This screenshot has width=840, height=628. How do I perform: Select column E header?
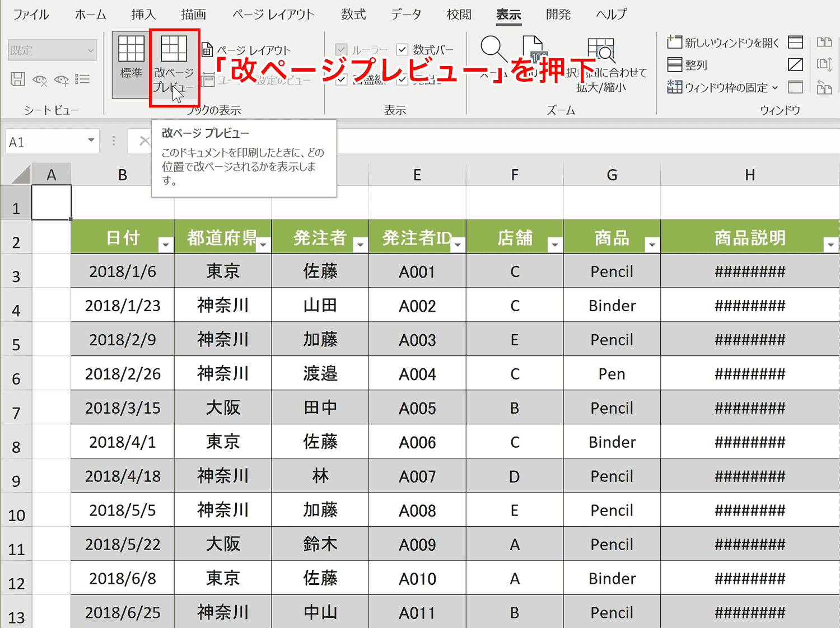pyautogui.click(x=417, y=175)
